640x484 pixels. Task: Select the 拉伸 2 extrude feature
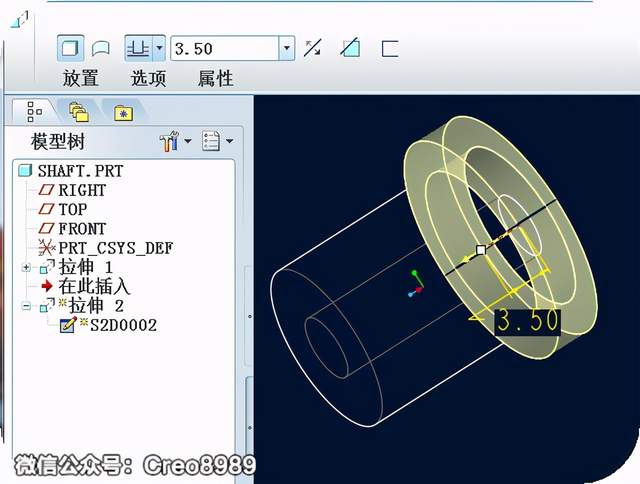(x=96, y=306)
